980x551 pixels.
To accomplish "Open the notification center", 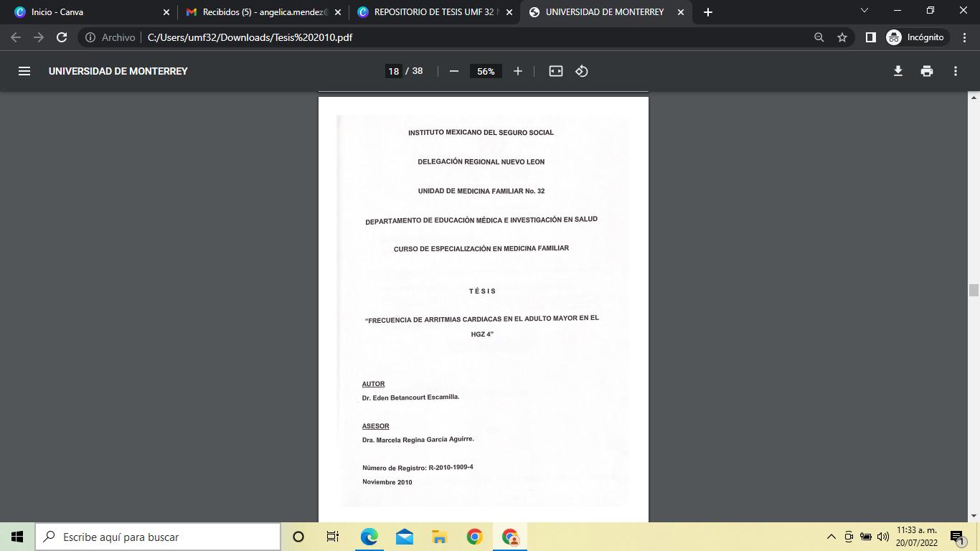I will point(958,537).
